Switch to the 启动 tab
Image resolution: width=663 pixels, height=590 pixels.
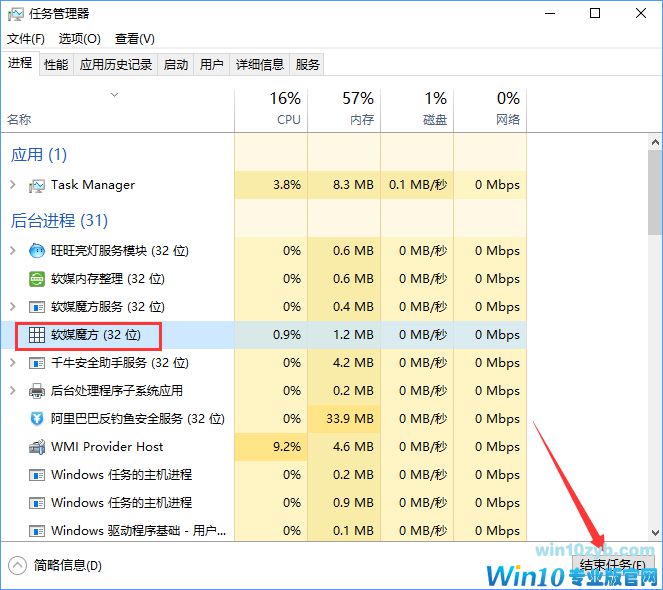coord(175,65)
